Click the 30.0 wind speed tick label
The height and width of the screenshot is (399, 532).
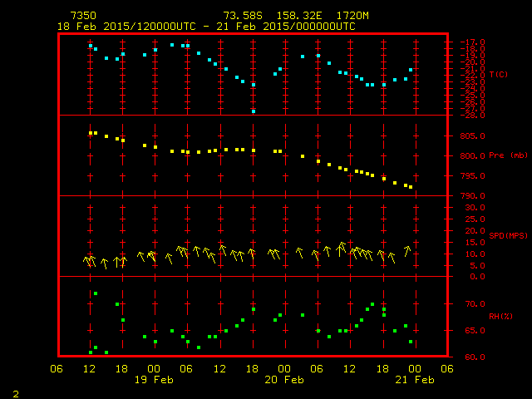[x=475, y=208]
